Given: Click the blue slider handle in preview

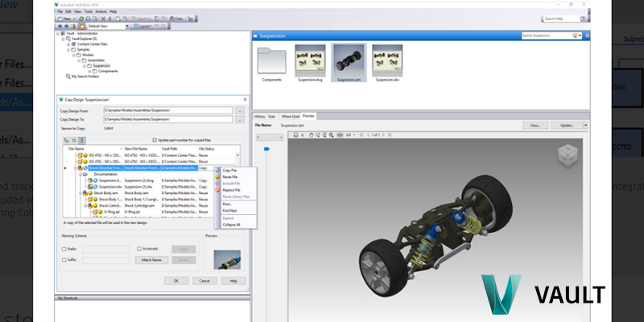Looking at the screenshot, I should pos(266,148).
